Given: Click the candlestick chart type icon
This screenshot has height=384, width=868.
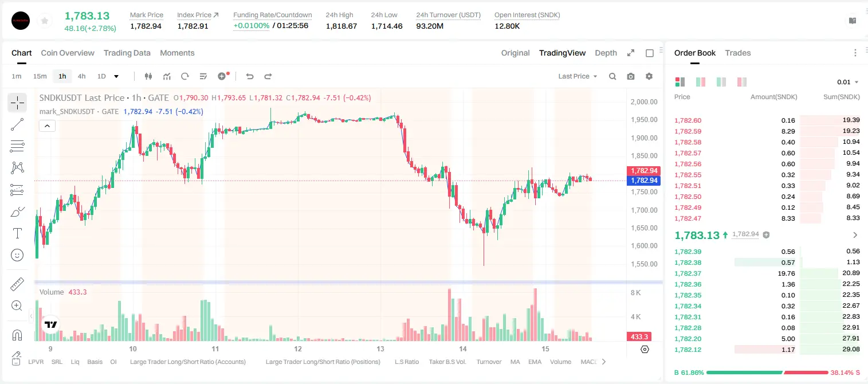Looking at the screenshot, I should pos(148,76).
